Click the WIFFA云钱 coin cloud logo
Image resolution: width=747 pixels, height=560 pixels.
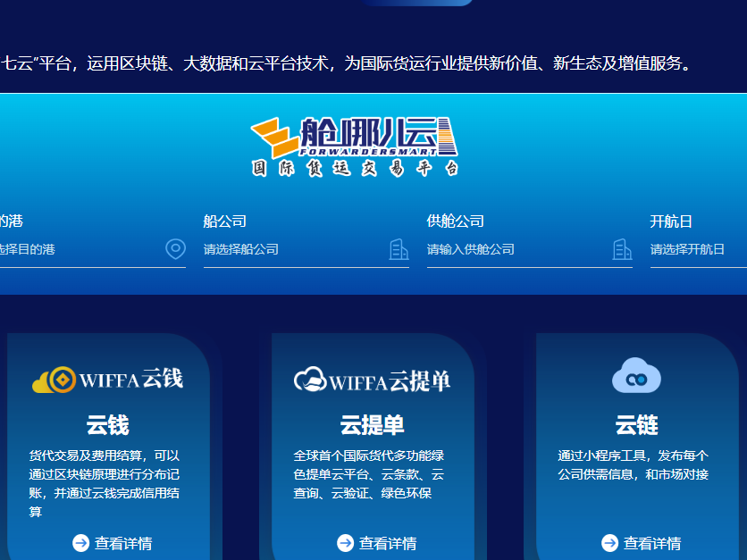pos(107,380)
